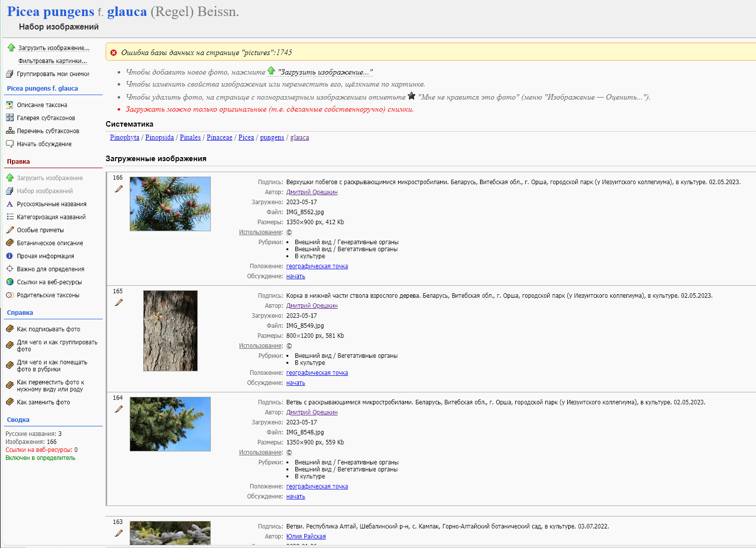The height and width of the screenshot is (548, 756).
Task: Click pencil edit icon for image 166
Action: click(119, 189)
